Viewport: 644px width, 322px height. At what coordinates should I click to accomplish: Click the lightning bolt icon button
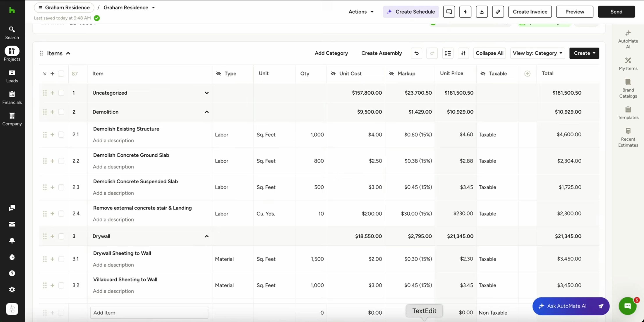point(465,12)
